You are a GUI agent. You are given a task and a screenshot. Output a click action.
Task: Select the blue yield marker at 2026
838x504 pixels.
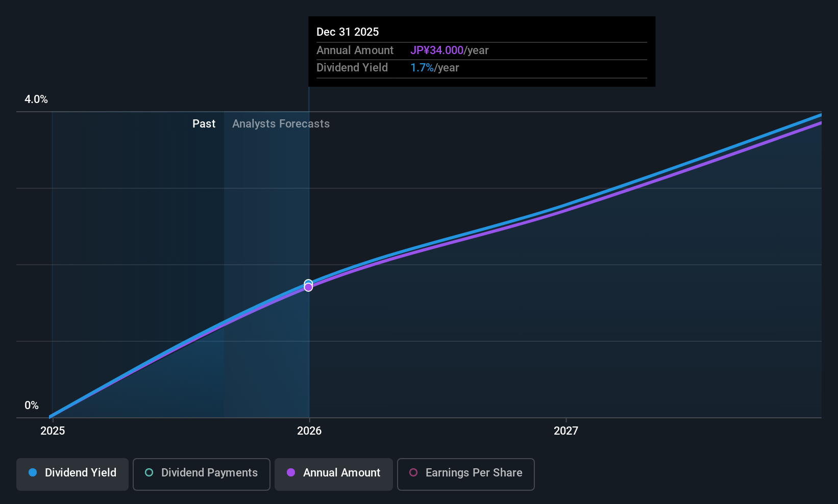tap(308, 283)
